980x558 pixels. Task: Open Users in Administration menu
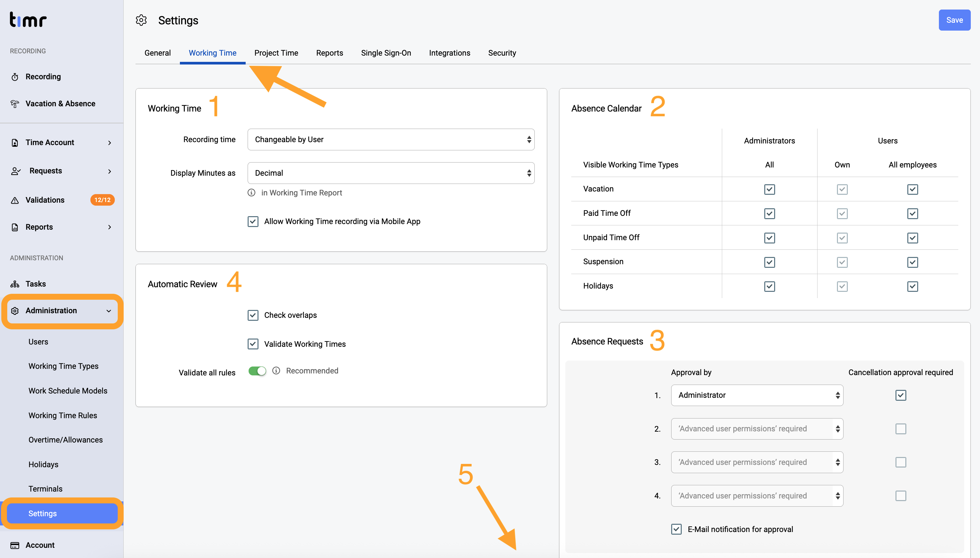click(x=38, y=342)
